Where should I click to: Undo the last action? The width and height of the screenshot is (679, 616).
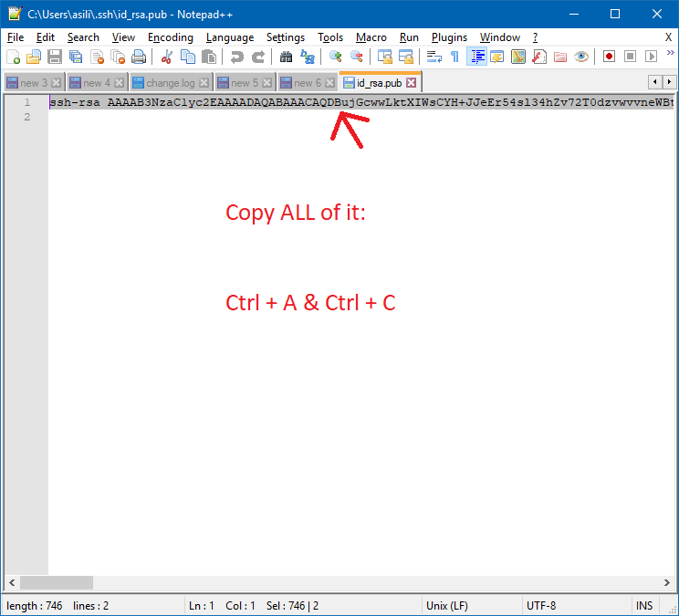click(x=236, y=57)
